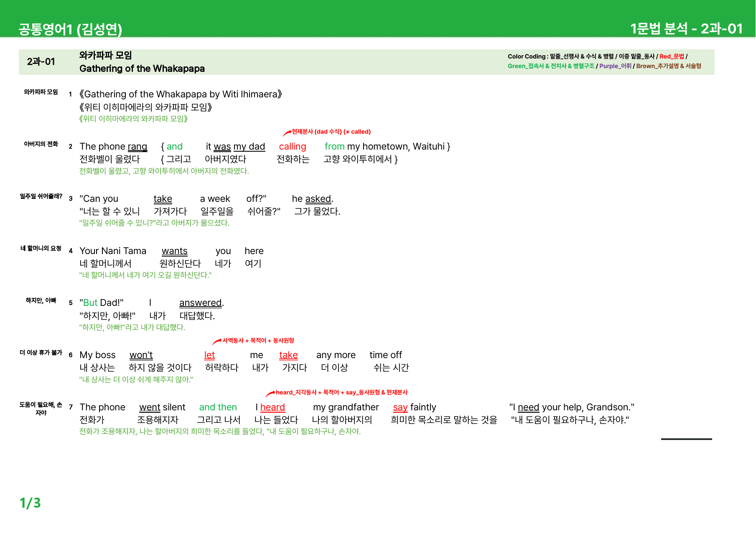Click the side label 하지만, 아빠
This screenshot has width=756, height=534.
(41, 300)
